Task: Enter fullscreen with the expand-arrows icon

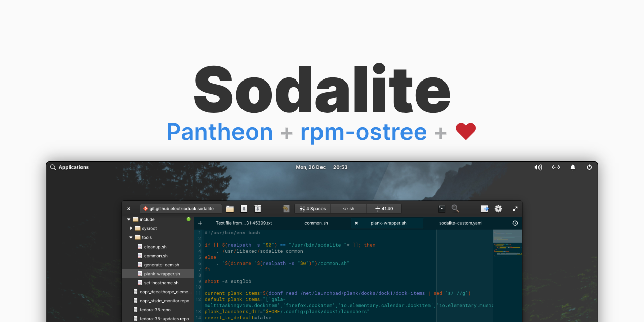Action: pos(515,208)
